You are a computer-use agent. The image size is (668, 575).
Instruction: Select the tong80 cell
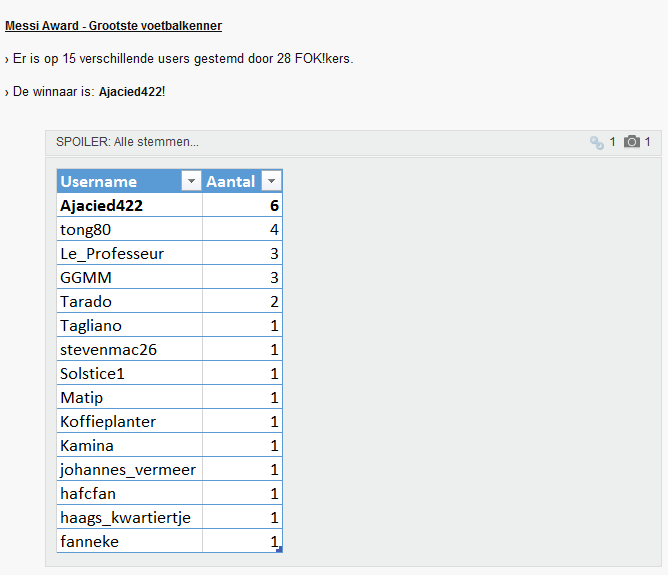coord(130,230)
